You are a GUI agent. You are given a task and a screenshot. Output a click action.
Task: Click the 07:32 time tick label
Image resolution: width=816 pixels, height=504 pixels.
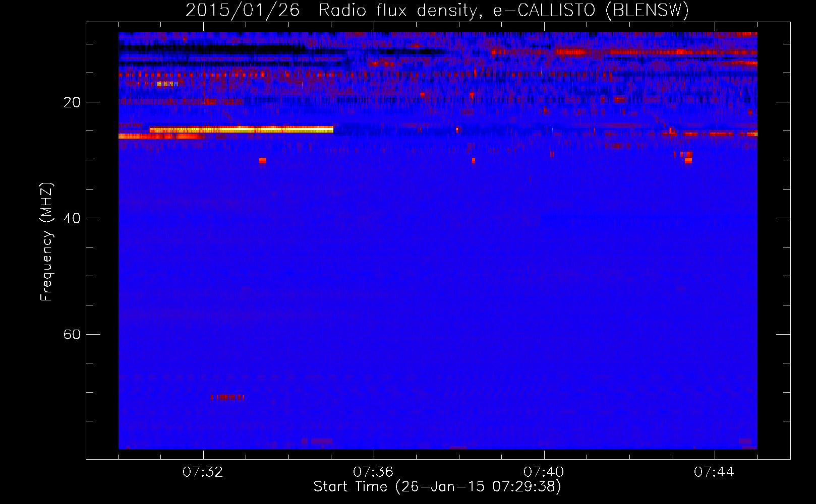(x=203, y=472)
